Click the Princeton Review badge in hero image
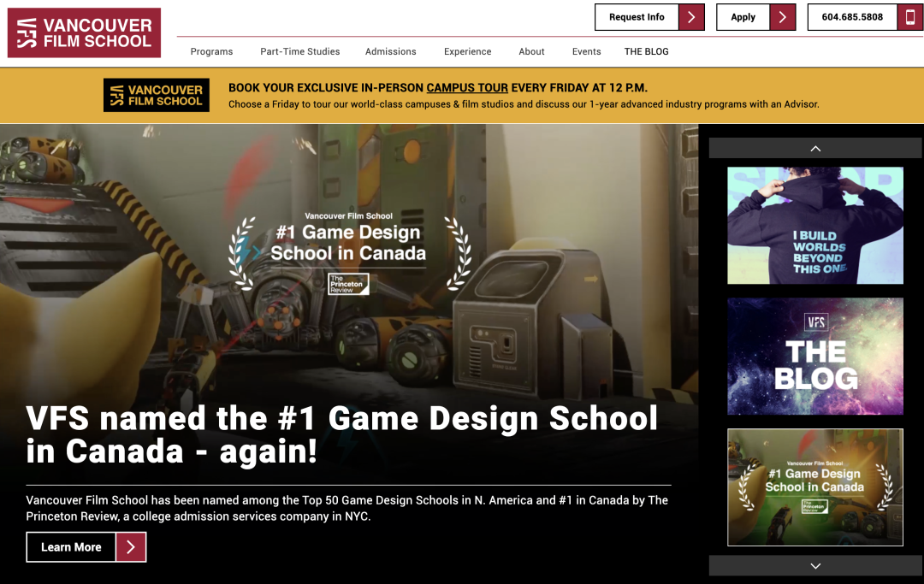 348,284
